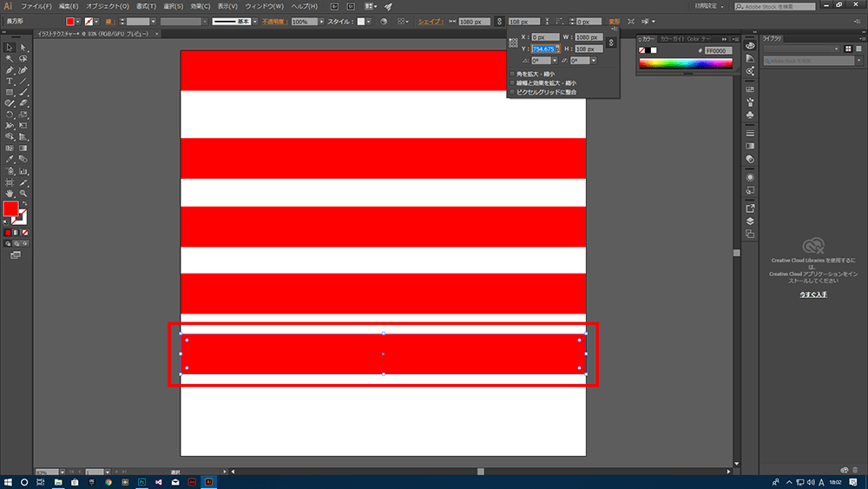
Task: Select the Lasso tool
Action: point(23,59)
